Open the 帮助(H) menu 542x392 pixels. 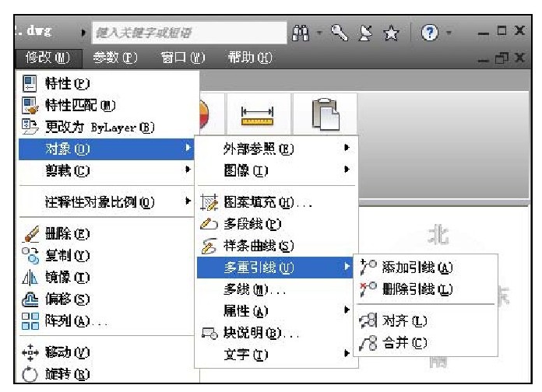(250, 58)
